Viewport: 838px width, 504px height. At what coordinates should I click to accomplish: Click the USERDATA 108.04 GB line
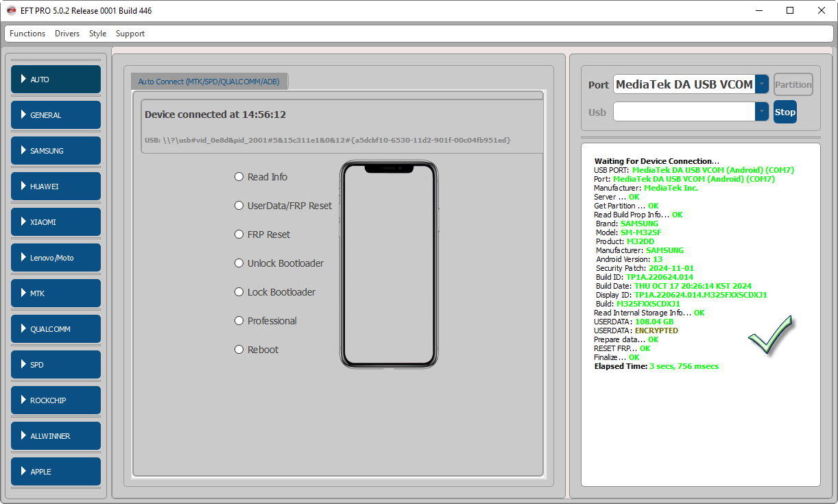[634, 322]
